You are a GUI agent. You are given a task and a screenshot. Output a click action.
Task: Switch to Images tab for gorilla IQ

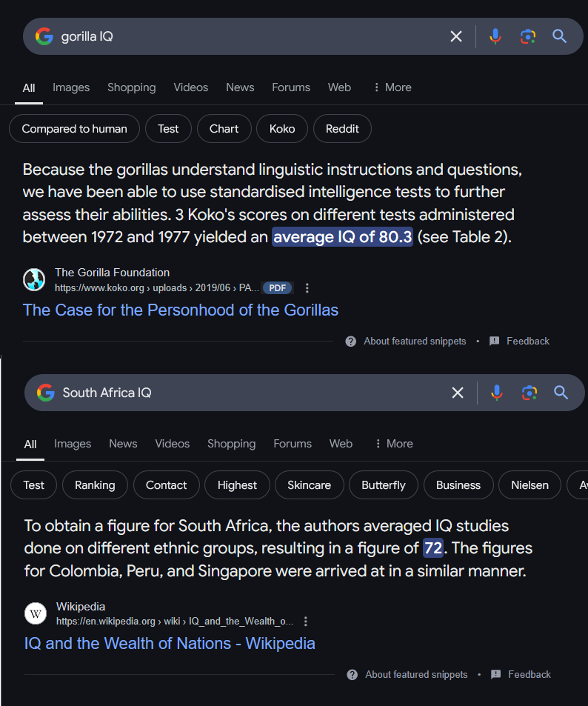71,87
